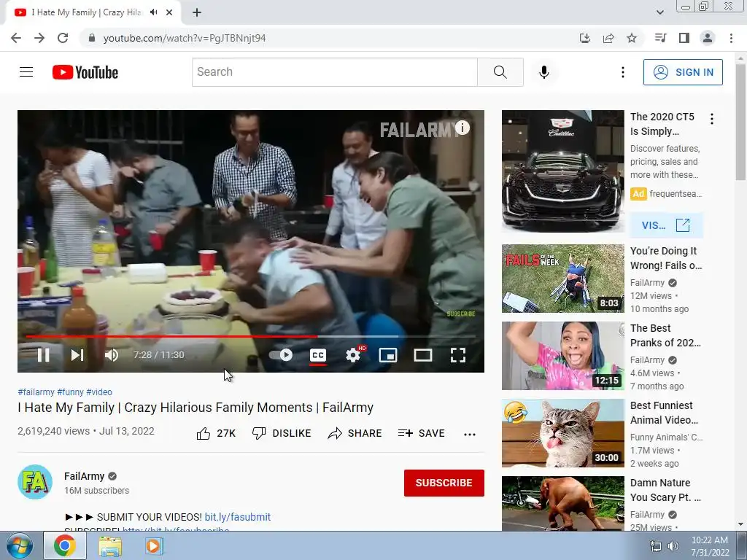This screenshot has height=560, width=747.
Task: Switch to theater mode
Action: click(x=423, y=355)
